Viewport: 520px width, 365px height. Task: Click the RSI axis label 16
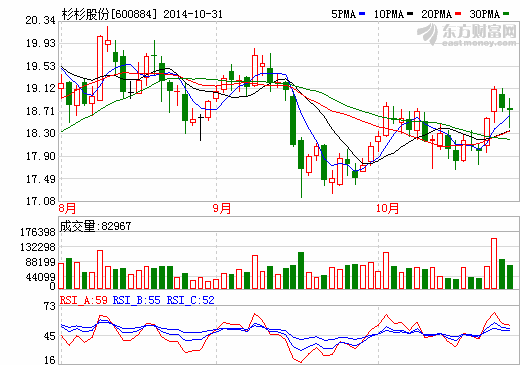(50, 360)
